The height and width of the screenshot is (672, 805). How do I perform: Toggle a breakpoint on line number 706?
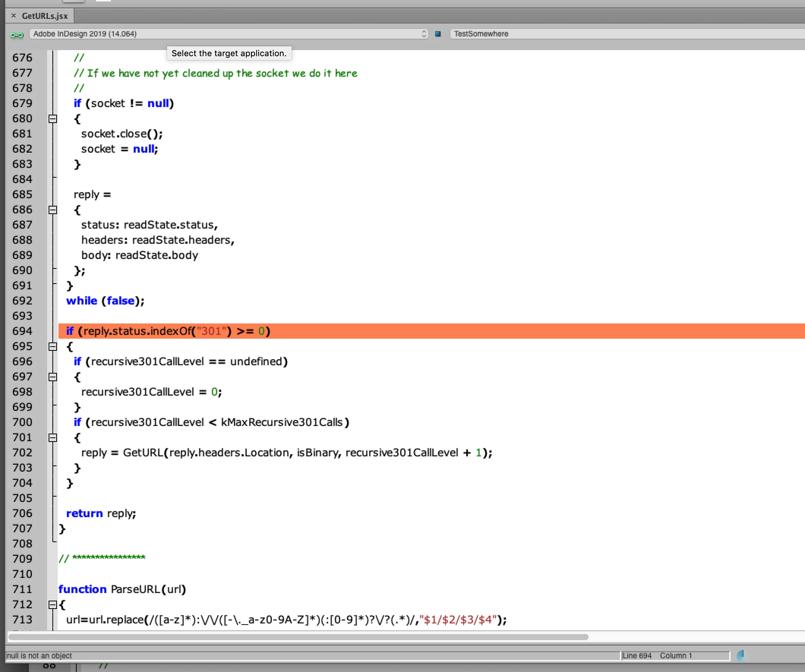(x=22, y=513)
